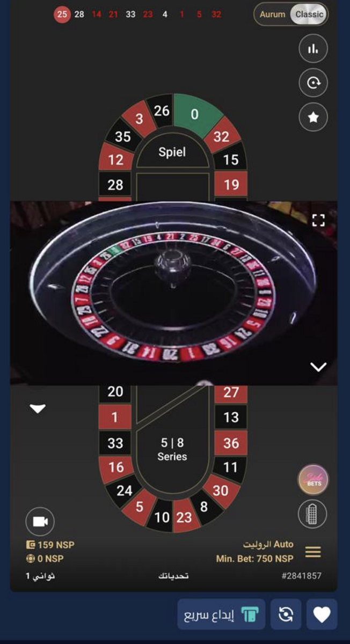The height and width of the screenshot is (644, 350).
Task: Open the Side Bets round icon
Action: [313, 479]
